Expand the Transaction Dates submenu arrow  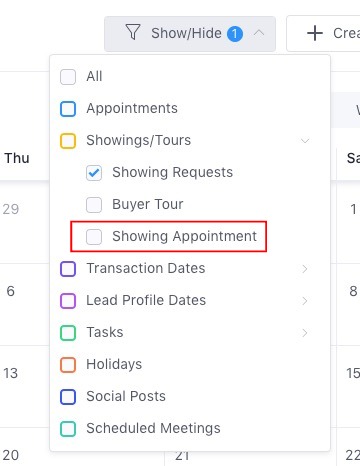305,269
